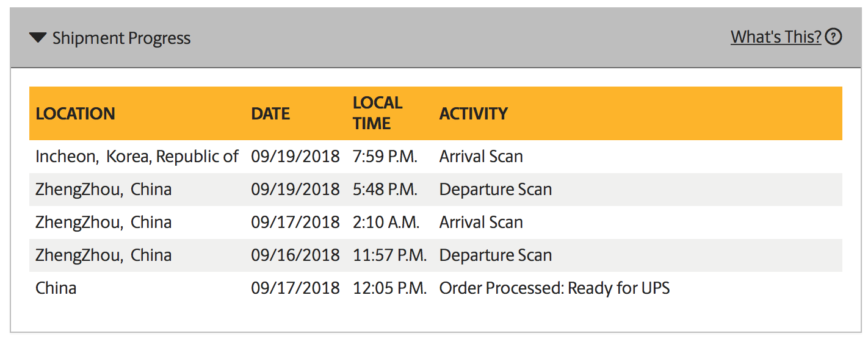This screenshot has width=868, height=345.
Task: Click the Departure Scan at 11:57 P.M.
Action: pyautogui.click(x=495, y=255)
